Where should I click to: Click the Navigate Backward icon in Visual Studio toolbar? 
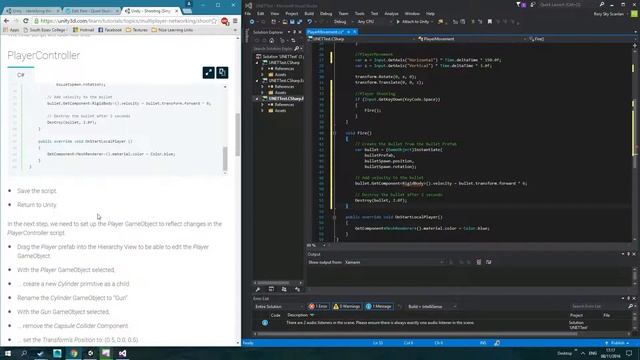[252, 22]
